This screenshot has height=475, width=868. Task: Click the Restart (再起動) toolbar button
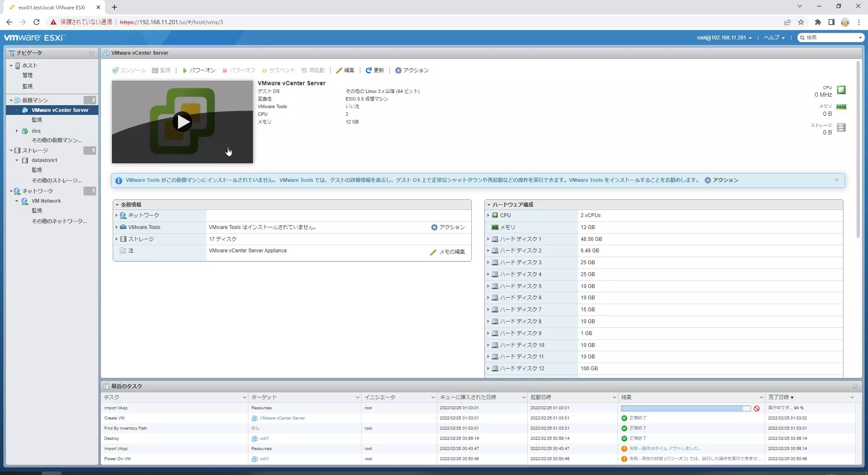tap(313, 70)
